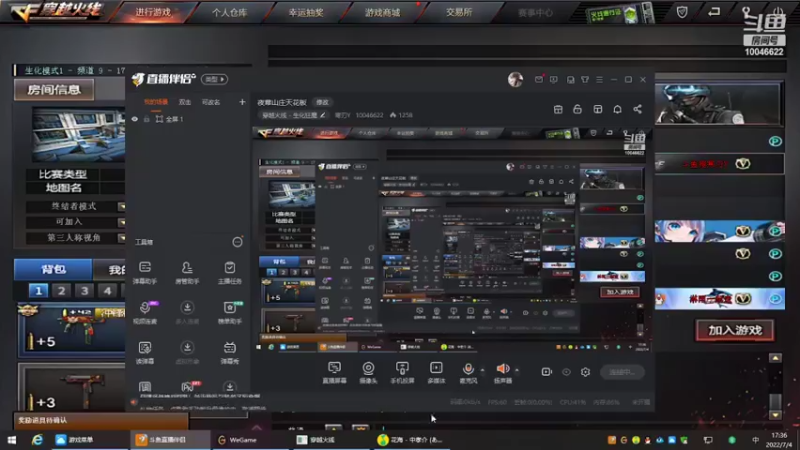Screen dimensions: 800x450
Task: Click the 连接中 connecting stream button
Action: [622, 372]
